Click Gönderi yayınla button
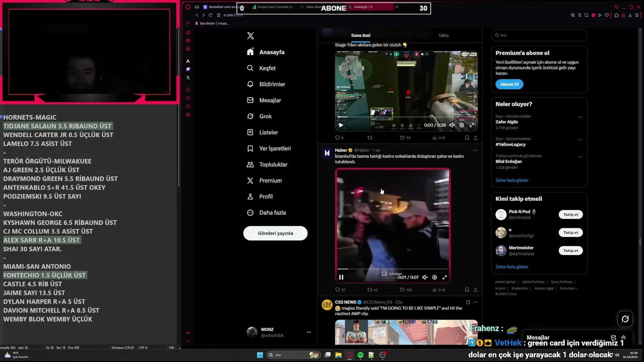Image resolution: width=644 pixels, height=362 pixels. tap(275, 233)
